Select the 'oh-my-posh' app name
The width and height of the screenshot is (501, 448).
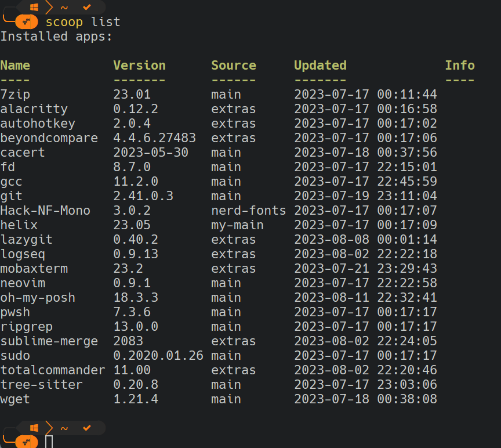pos(38,297)
